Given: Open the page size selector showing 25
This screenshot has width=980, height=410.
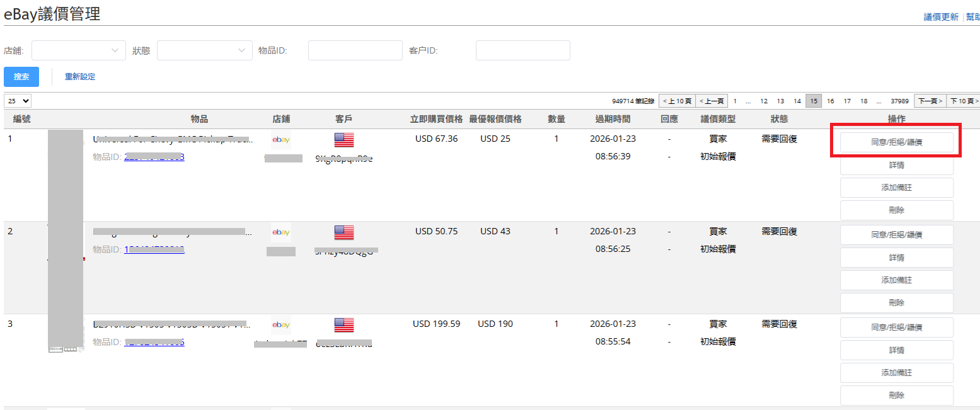Looking at the screenshot, I should (18, 101).
